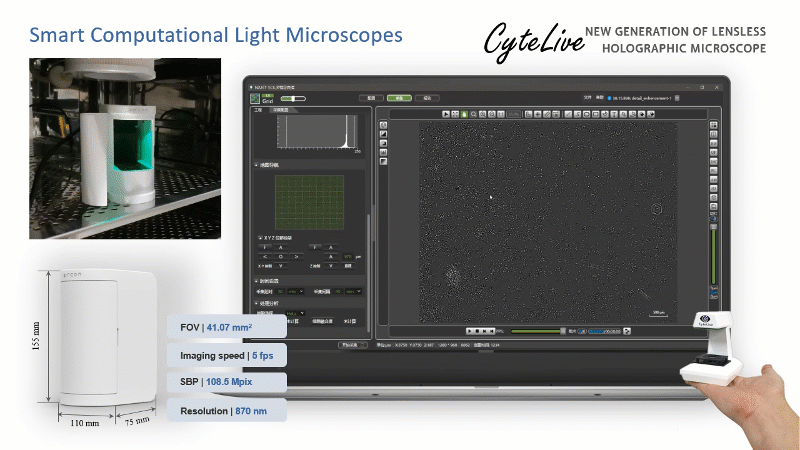Click the third mode button after green one
This screenshot has height=450, width=800.
coord(428,98)
